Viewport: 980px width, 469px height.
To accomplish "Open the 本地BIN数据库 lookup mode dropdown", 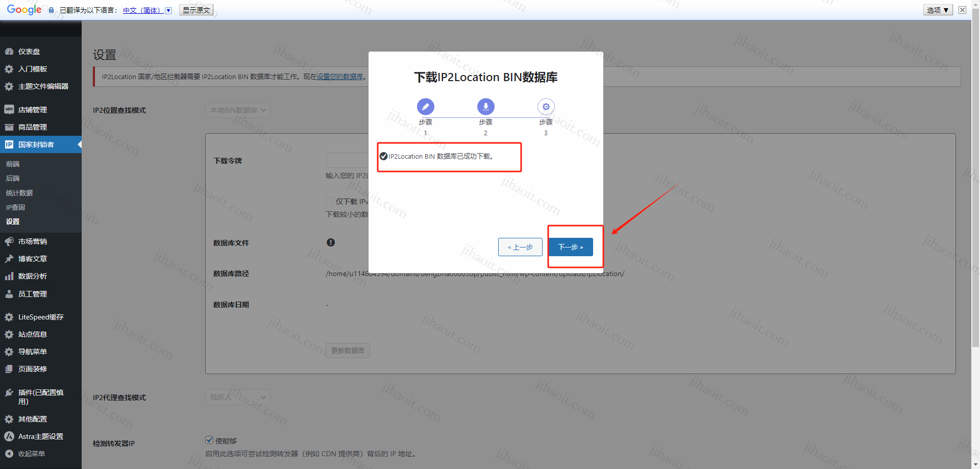I will (238, 110).
